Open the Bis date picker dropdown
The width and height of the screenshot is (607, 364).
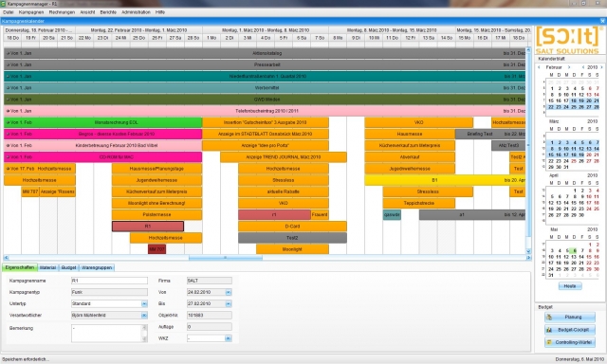coord(229,303)
